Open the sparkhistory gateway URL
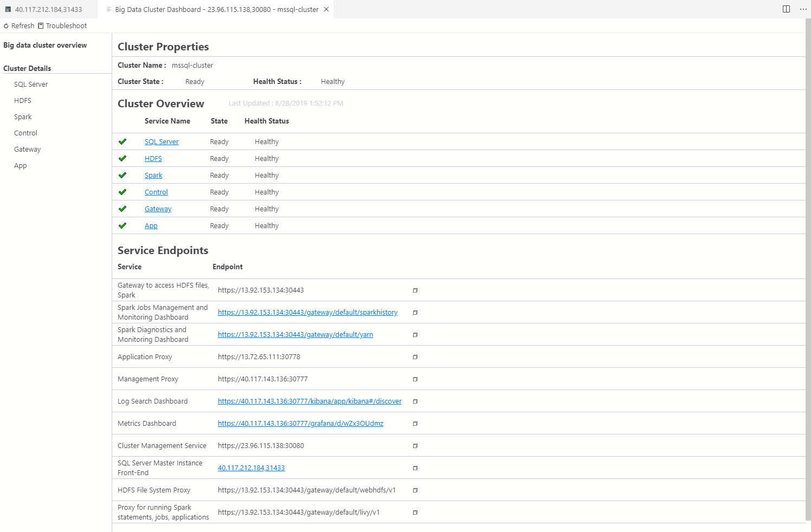Image resolution: width=811 pixels, height=532 pixels. point(308,313)
